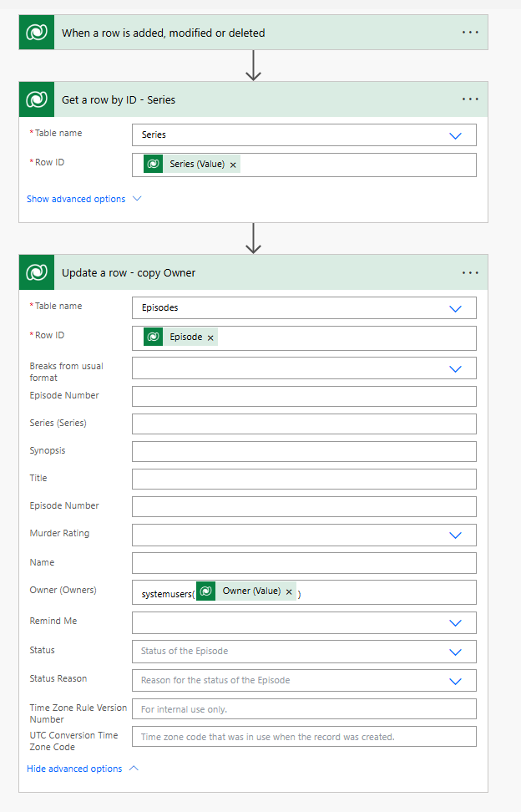The height and width of the screenshot is (812, 521).
Task: Remove the Series (Value) token
Action: (x=233, y=165)
